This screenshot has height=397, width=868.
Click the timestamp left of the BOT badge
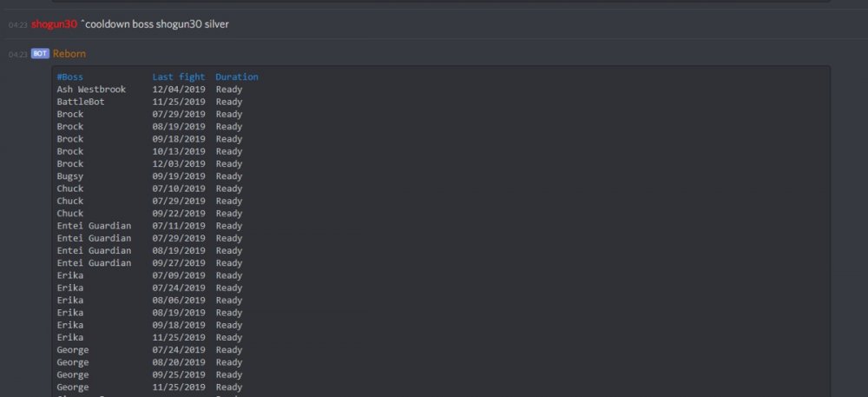click(17, 55)
